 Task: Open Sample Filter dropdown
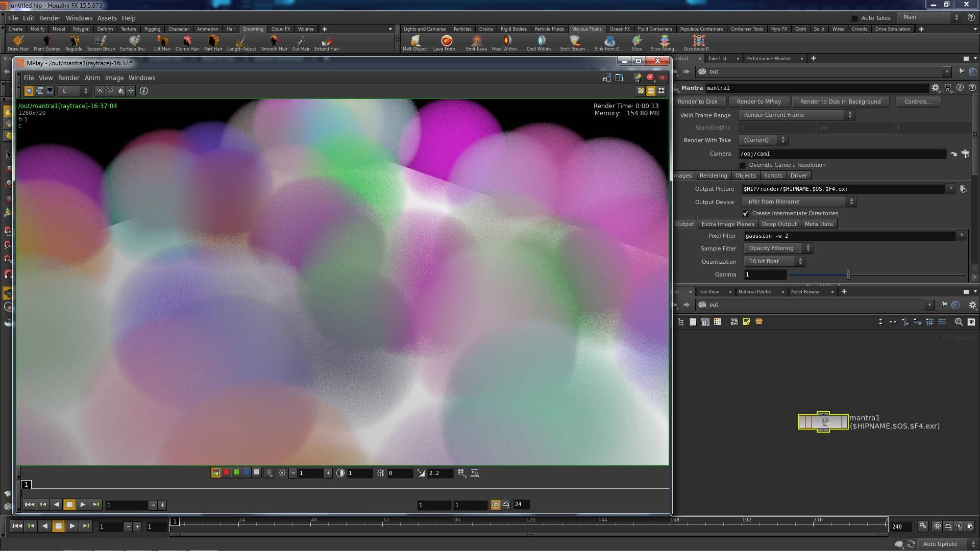(x=778, y=248)
